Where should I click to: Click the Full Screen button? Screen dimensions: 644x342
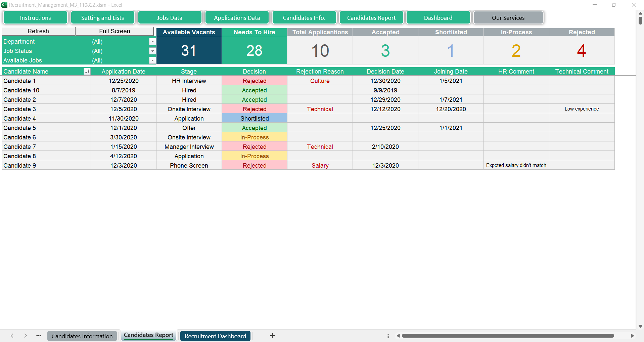114,31
